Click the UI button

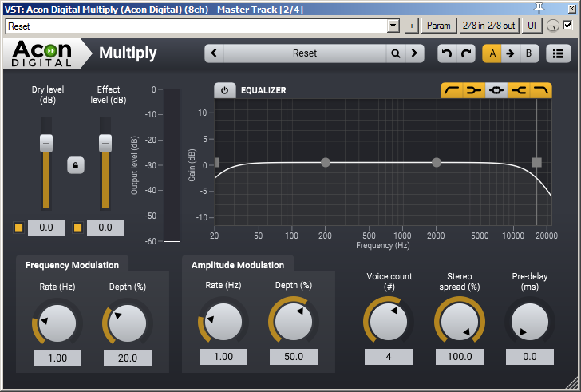pyautogui.click(x=532, y=26)
